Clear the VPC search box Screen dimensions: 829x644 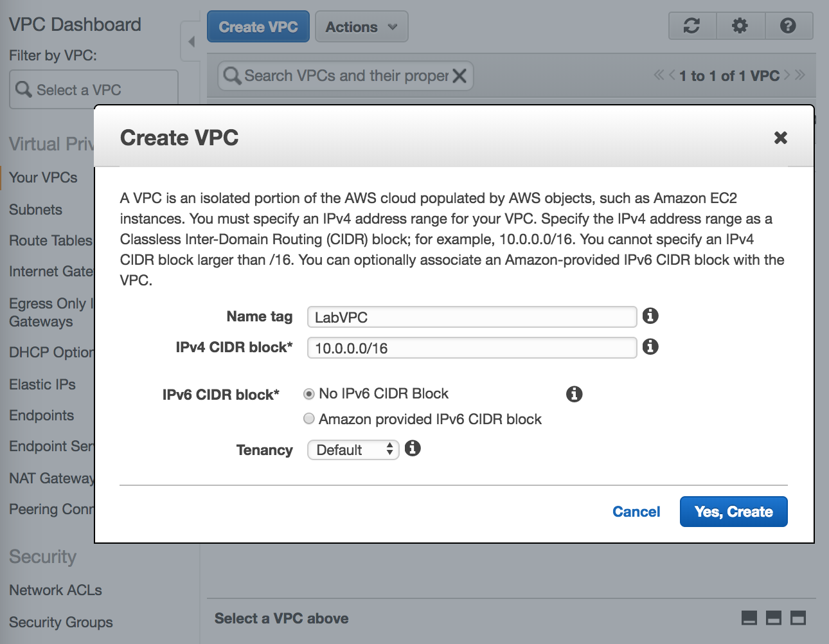[x=459, y=76]
